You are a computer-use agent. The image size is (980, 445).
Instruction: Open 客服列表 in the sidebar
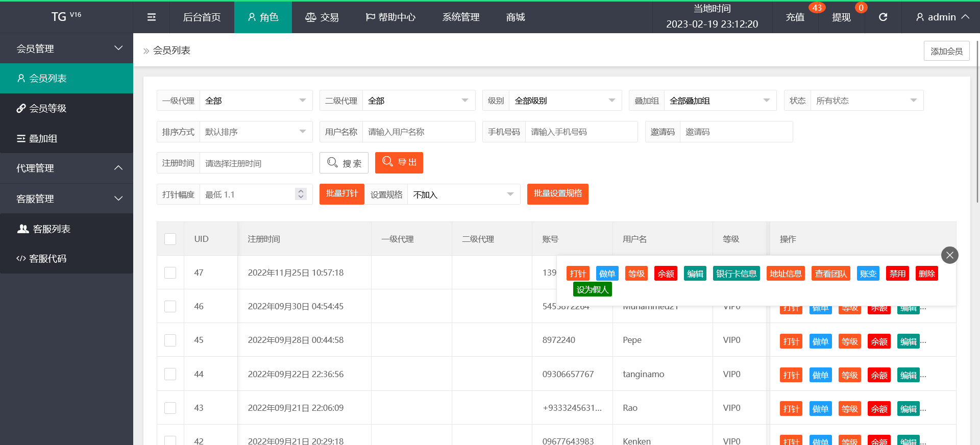point(51,229)
